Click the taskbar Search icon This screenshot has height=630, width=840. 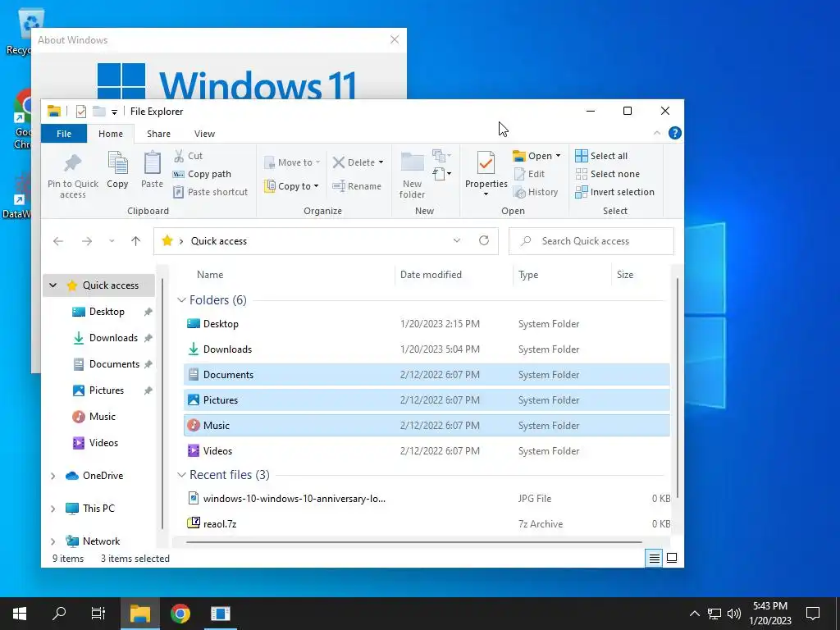pyautogui.click(x=59, y=614)
